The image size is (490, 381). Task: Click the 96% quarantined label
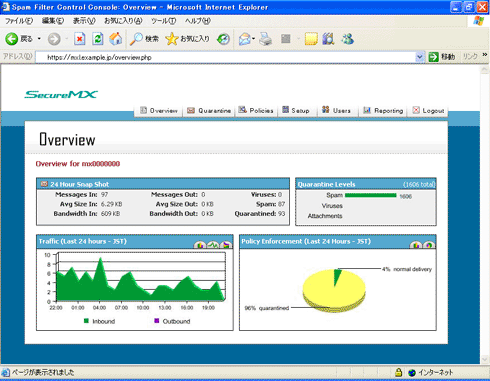click(x=267, y=308)
